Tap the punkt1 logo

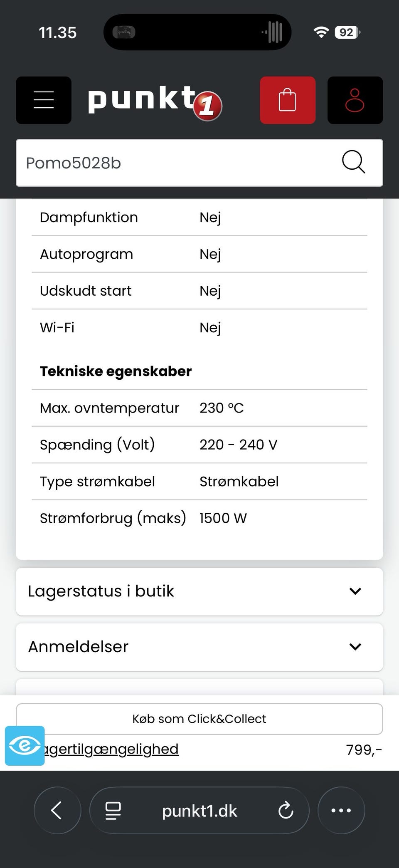click(155, 101)
